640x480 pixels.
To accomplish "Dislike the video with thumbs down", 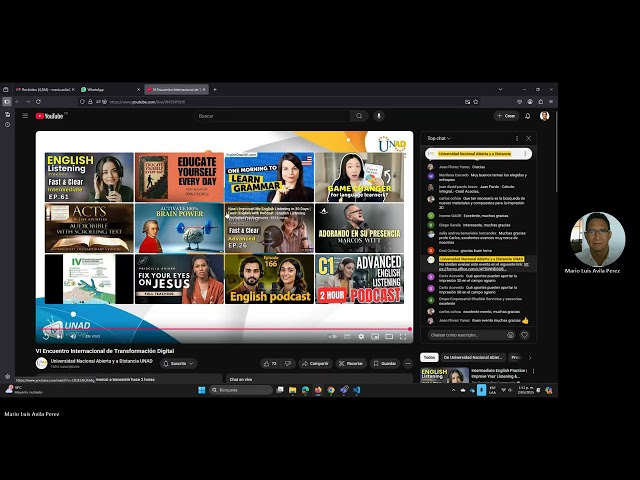I will click(288, 363).
